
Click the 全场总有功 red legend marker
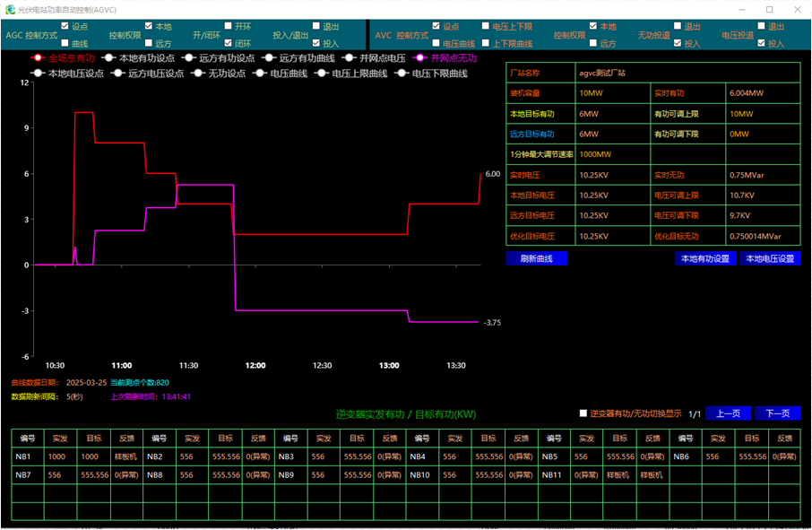(x=38, y=58)
